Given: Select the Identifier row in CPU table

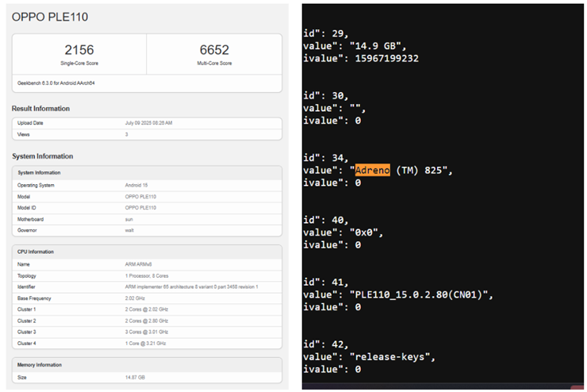Looking at the screenshot, I should 147,286.
